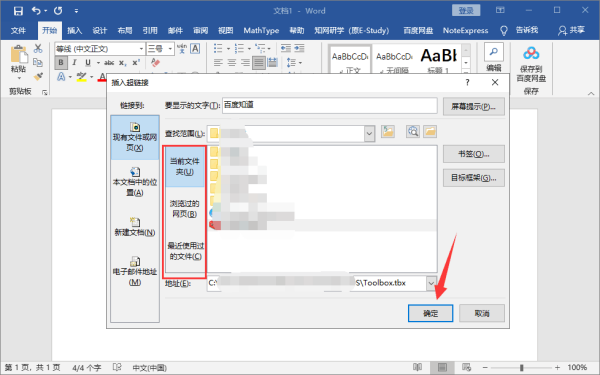600x375 pixels.
Task: Switch to the 引用 ribbon tab
Action: (x=150, y=30)
